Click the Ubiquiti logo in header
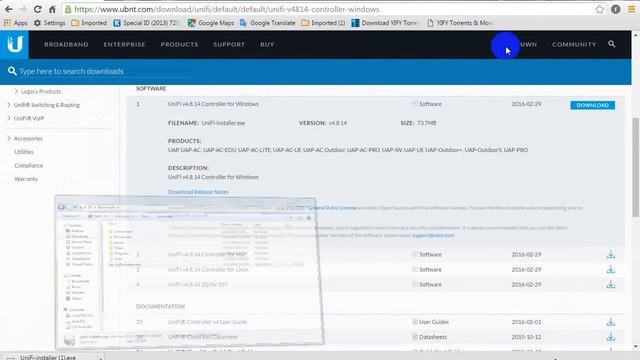 point(14,44)
